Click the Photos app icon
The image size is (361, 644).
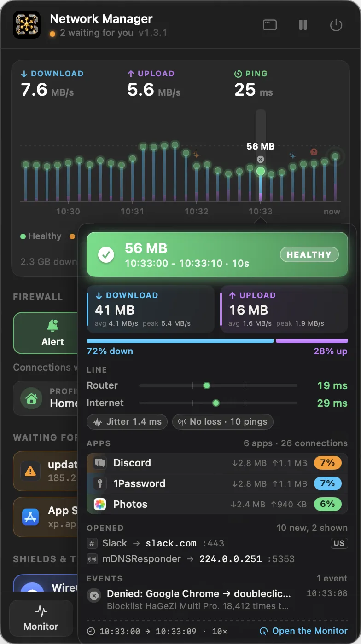100,504
